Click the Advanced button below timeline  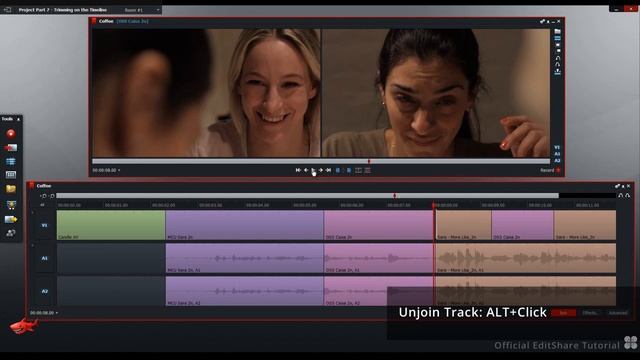(x=618, y=313)
